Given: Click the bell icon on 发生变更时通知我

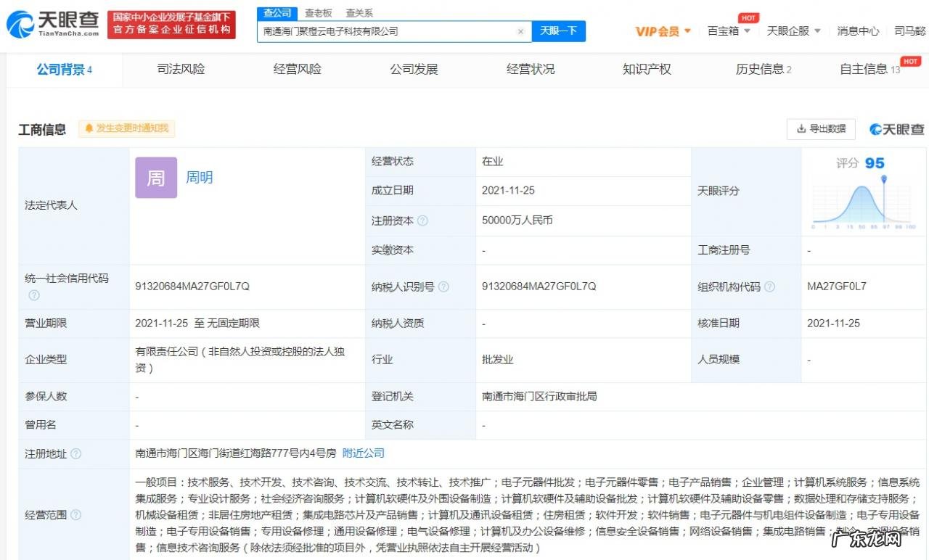Looking at the screenshot, I should click(89, 128).
